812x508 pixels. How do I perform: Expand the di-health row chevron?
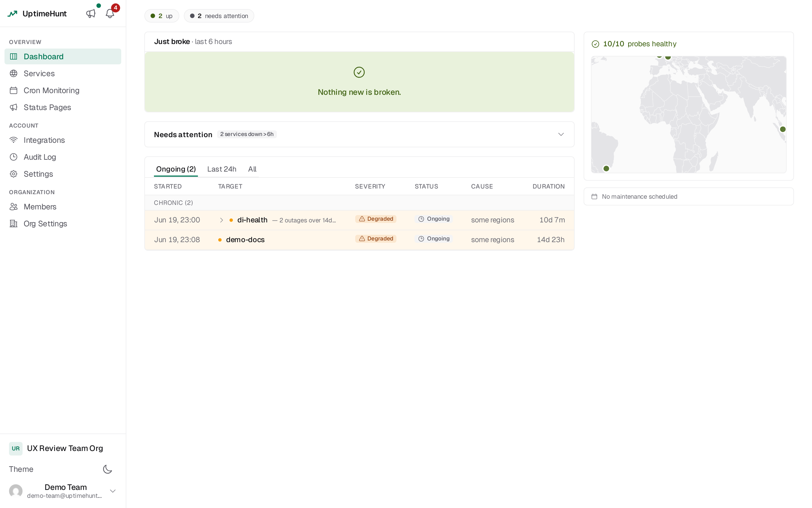(221, 220)
